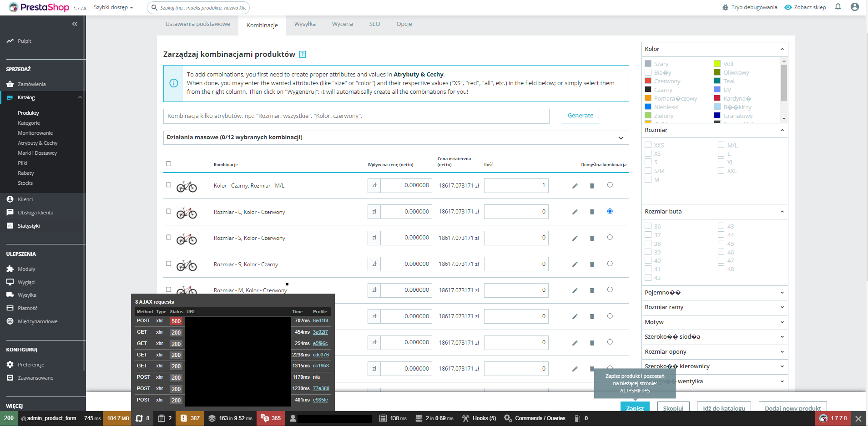Viewport: 868px width, 427px height.
Task: Click the Generate button
Action: (580, 116)
